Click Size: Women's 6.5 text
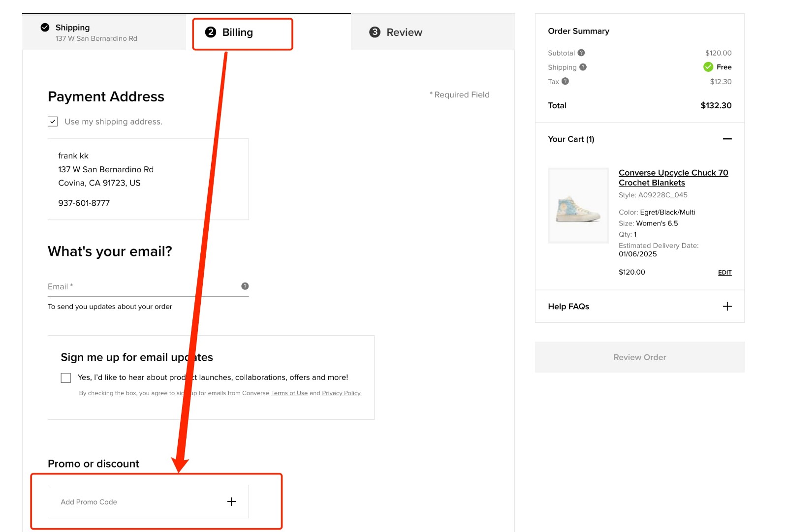Viewport: 787px width, 532px height. click(648, 223)
